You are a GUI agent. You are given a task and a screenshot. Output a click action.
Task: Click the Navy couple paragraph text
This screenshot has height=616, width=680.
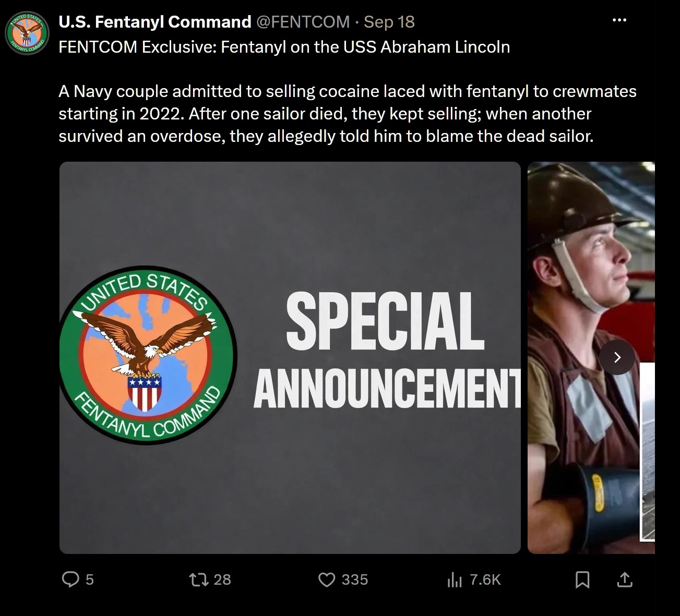point(348,114)
